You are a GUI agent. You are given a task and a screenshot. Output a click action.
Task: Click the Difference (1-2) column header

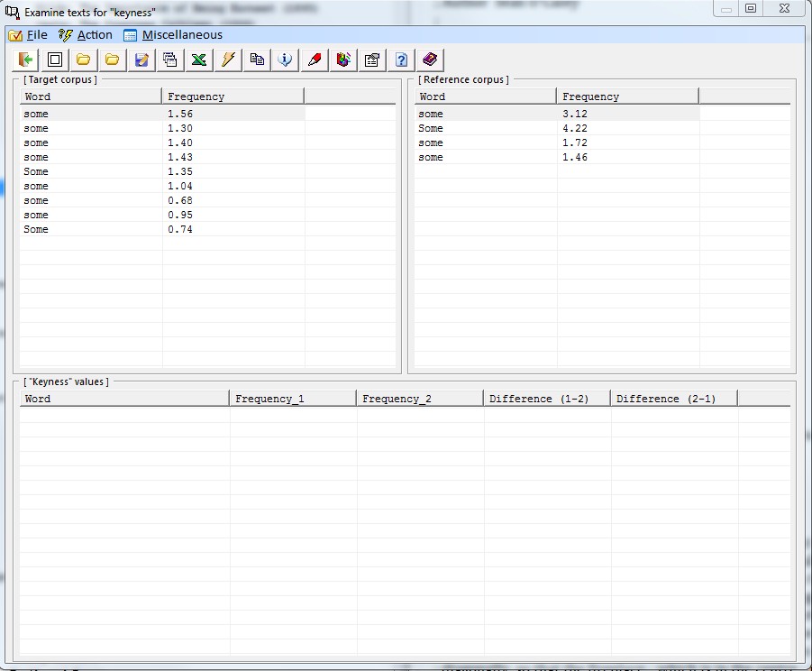[546, 399]
